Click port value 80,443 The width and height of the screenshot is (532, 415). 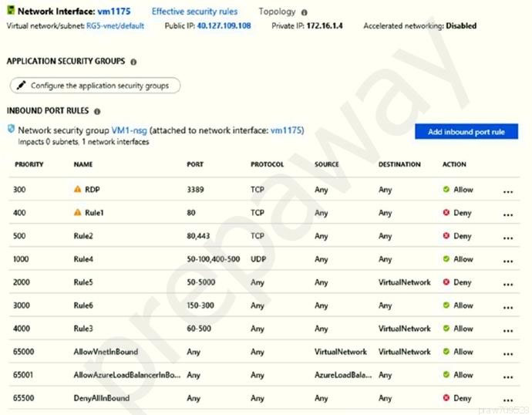pyautogui.click(x=198, y=236)
